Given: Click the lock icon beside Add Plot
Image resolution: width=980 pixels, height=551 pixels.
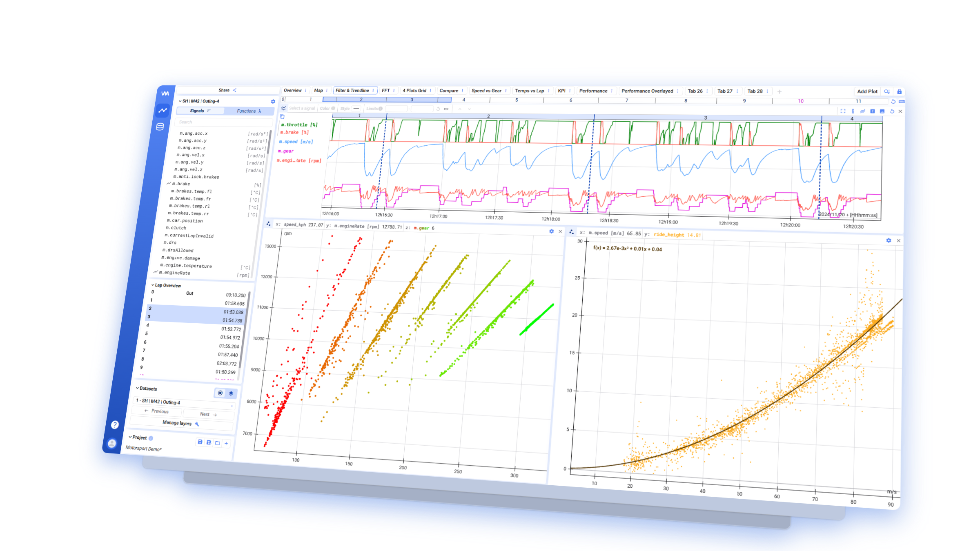Looking at the screenshot, I should [899, 92].
